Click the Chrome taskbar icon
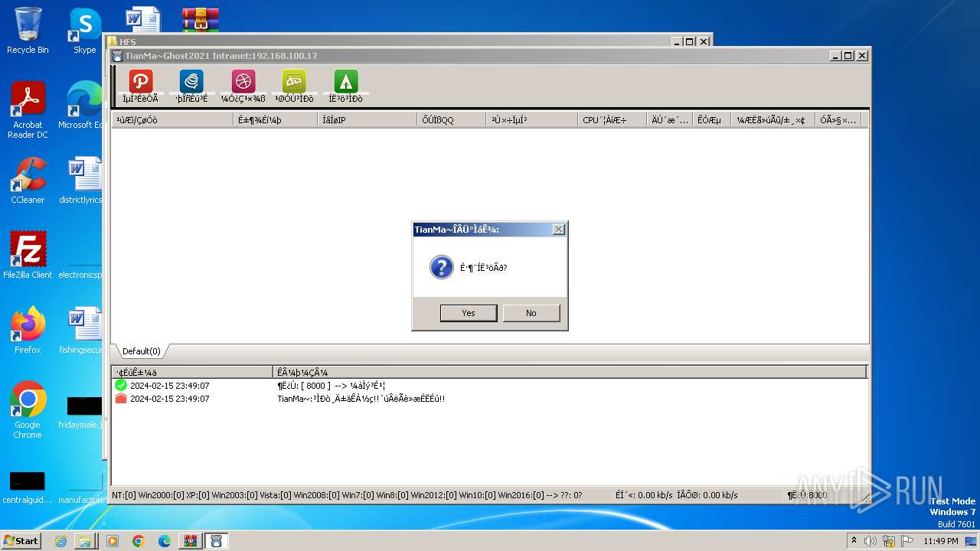This screenshot has height=551, width=980. pos(138,541)
